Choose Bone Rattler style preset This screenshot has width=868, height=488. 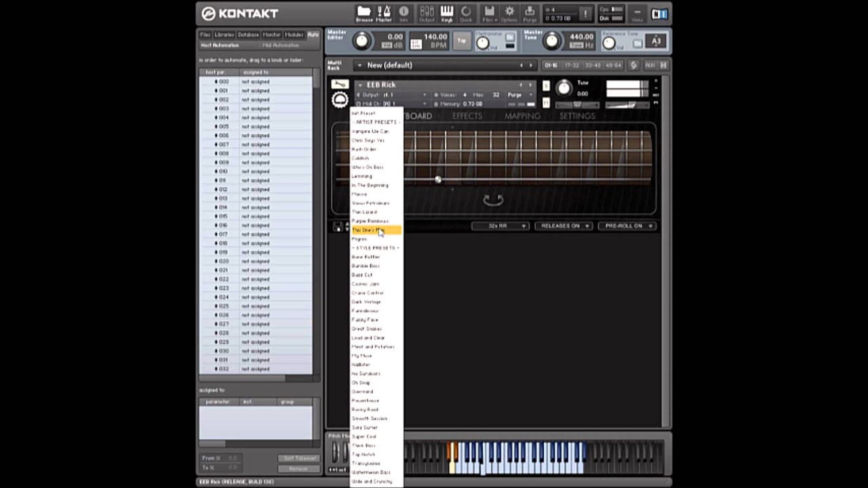click(x=376, y=257)
